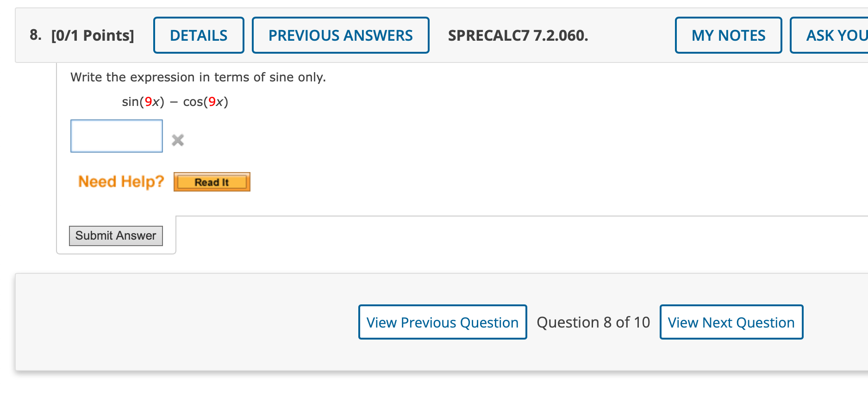This screenshot has width=868, height=396.
Task: Click the SPRECALC7 7.2.060 assignment label
Action: click(x=518, y=36)
